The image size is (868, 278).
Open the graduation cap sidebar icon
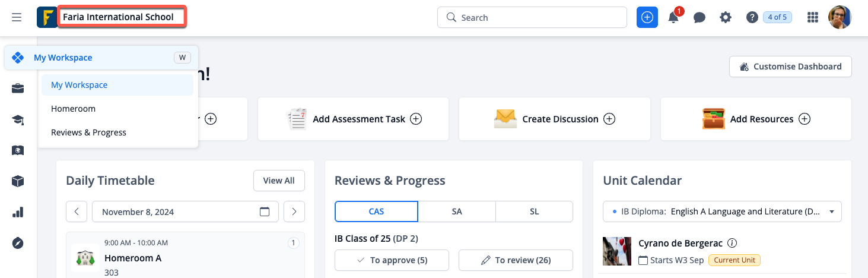pyautogui.click(x=18, y=120)
